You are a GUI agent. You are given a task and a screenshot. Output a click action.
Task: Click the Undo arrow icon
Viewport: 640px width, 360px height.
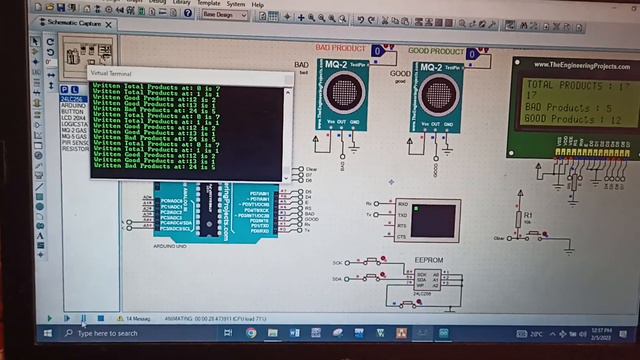click(x=360, y=20)
